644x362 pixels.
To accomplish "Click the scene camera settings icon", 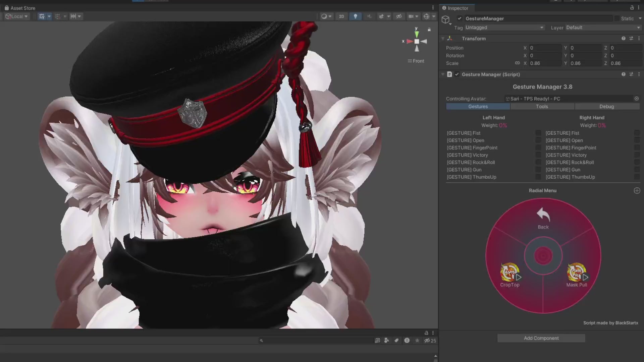I will pos(411,16).
